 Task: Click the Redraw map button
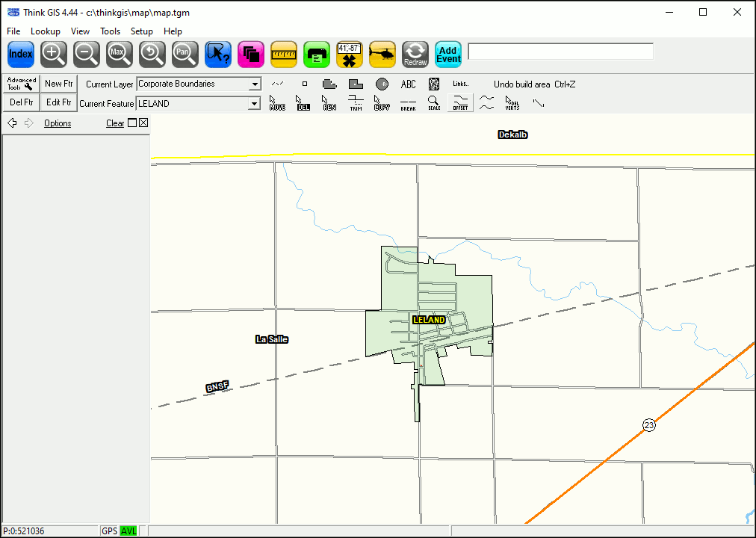coord(415,55)
